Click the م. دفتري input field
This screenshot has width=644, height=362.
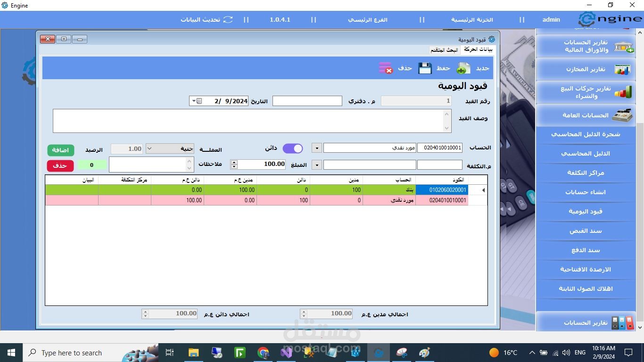[307, 101]
